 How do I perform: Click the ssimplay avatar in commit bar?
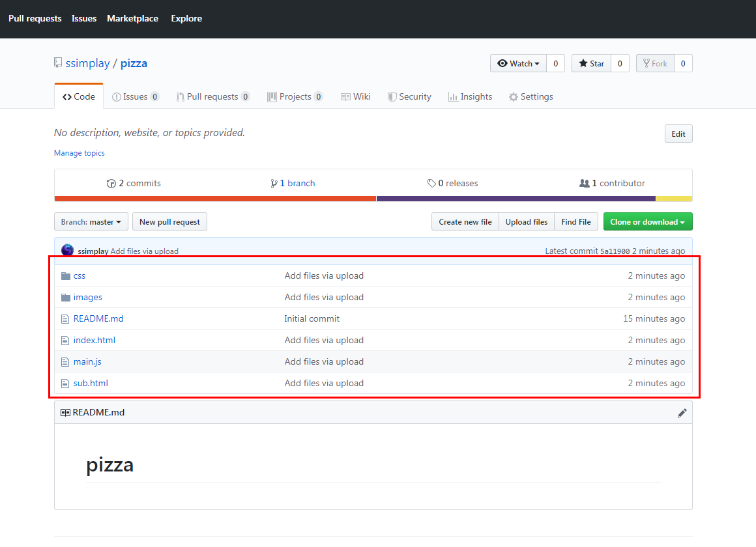click(68, 249)
